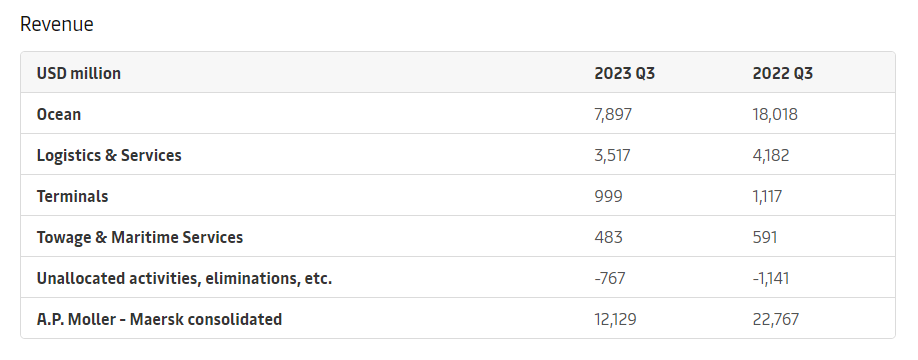Click consolidated 2023 total 12,129
This screenshot has height=360, width=918.
point(615,319)
